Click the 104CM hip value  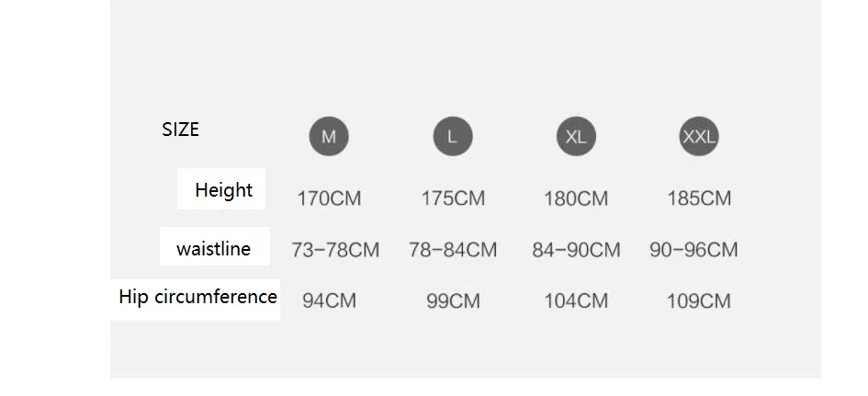tap(576, 300)
